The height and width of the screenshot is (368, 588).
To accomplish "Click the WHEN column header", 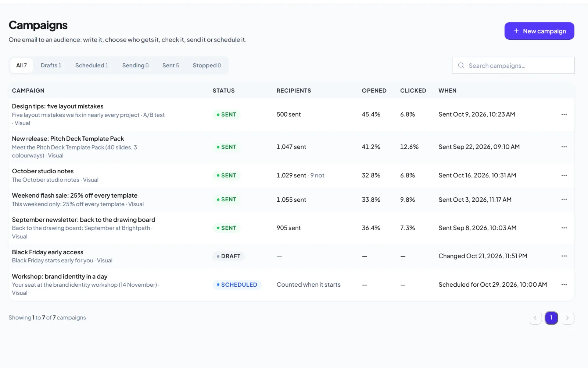I will 447,91.
